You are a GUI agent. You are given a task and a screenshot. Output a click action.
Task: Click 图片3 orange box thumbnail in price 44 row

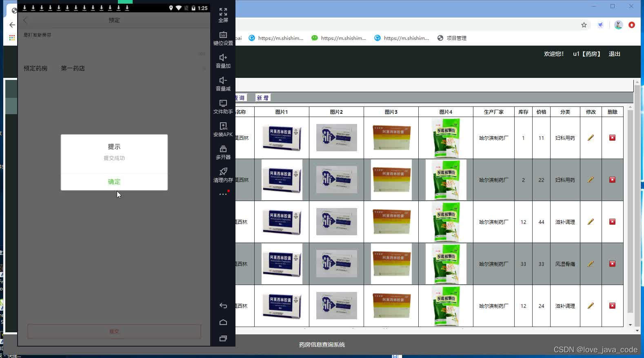391,222
